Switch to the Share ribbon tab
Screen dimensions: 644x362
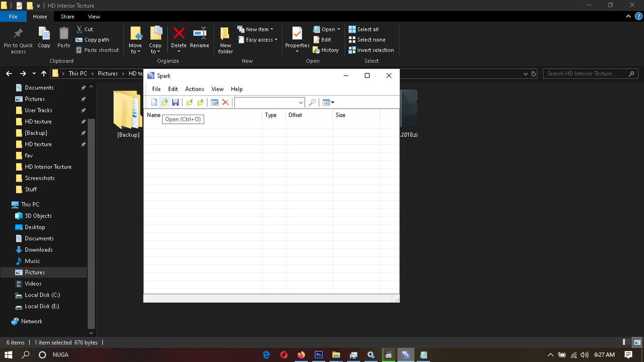point(67,17)
